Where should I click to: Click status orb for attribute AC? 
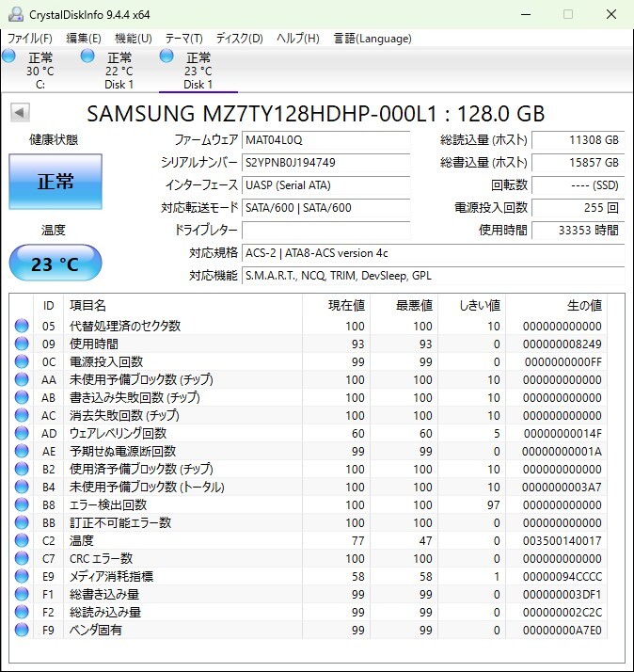pyautogui.click(x=22, y=415)
